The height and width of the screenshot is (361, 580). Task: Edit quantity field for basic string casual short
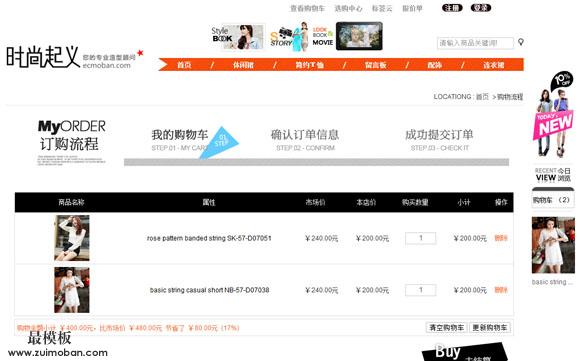point(421,290)
